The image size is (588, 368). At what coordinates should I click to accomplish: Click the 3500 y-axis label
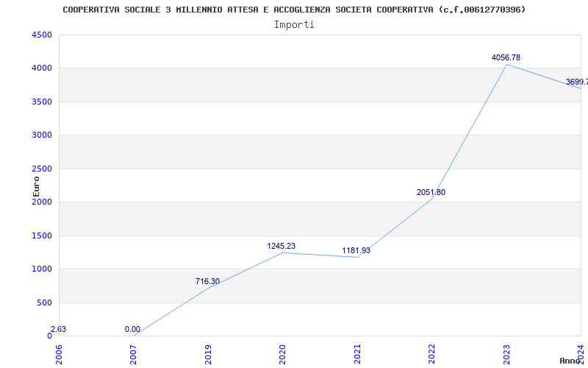[x=42, y=102]
